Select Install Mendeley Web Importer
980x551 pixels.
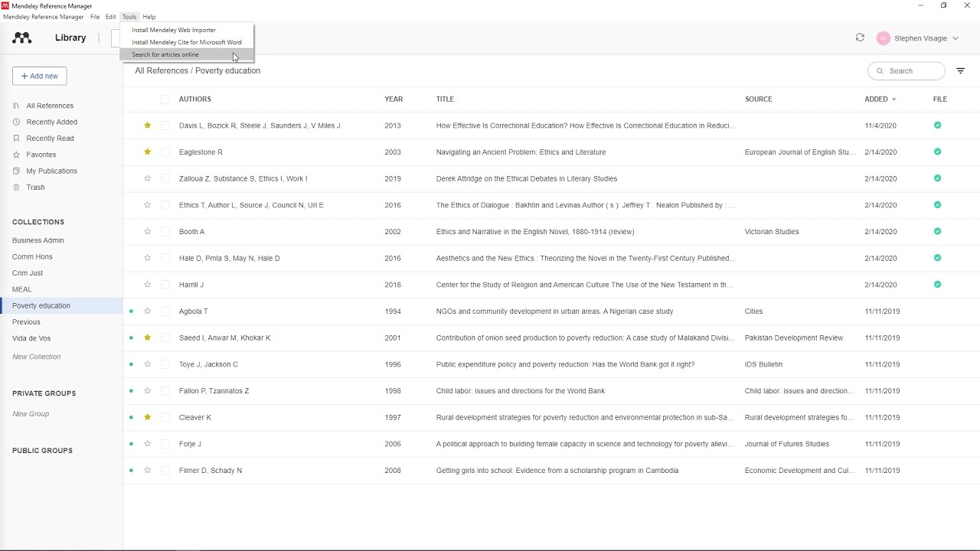[x=187, y=30]
